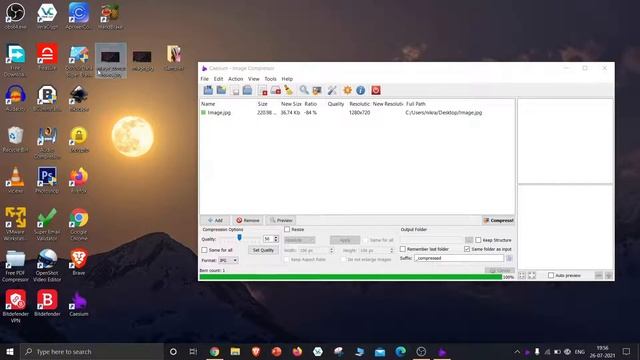This screenshot has width=640, height=360.
Task: Open the Action menu
Action: 236,79
